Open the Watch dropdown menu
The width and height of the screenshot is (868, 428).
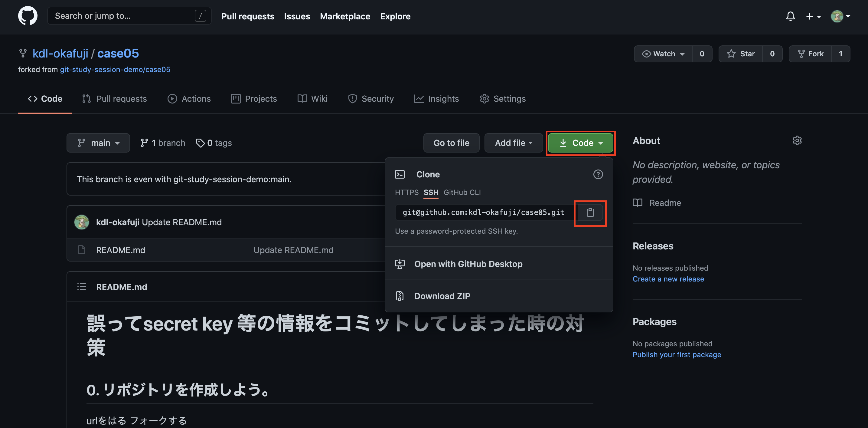[x=663, y=54]
